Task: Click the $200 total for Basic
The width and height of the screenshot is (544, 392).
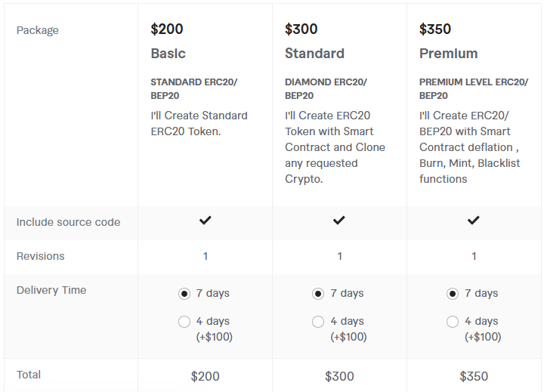Action: click(205, 376)
